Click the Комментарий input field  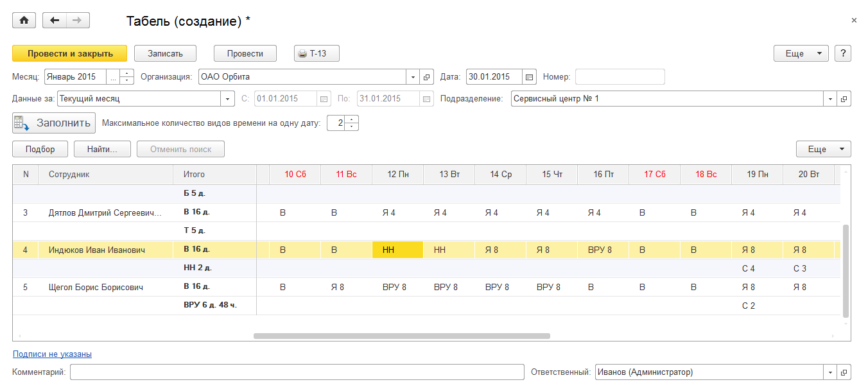point(297,372)
